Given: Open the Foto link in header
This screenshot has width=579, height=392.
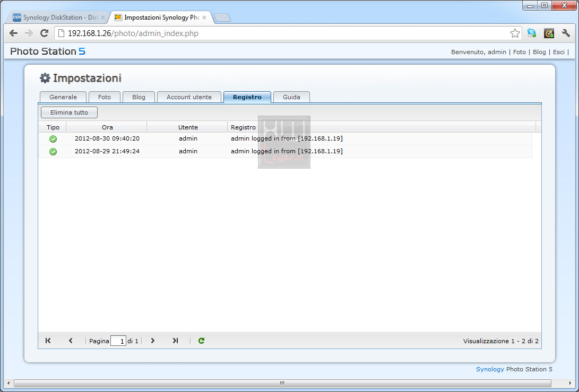Looking at the screenshot, I should (519, 52).
